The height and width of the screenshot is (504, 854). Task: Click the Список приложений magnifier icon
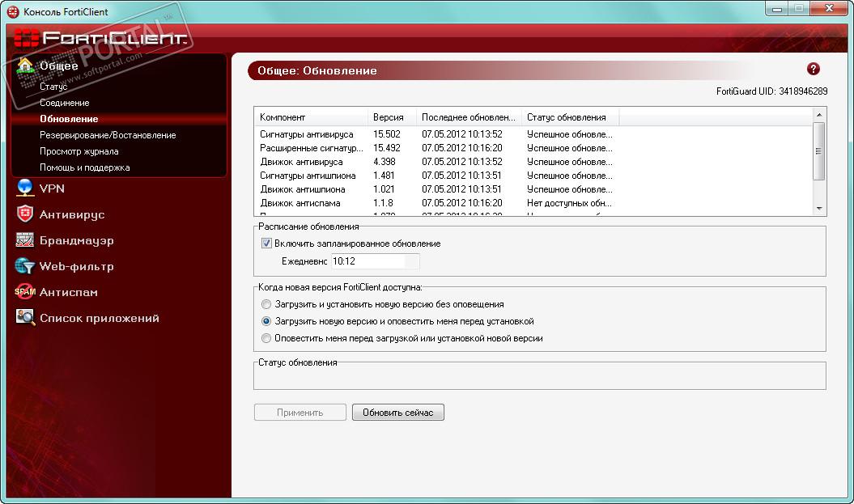tap(25, 317)
